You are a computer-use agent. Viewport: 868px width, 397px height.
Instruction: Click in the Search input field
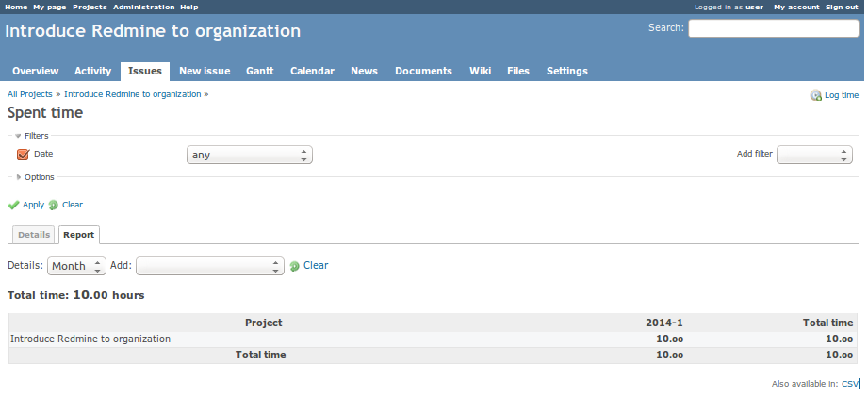773,28
